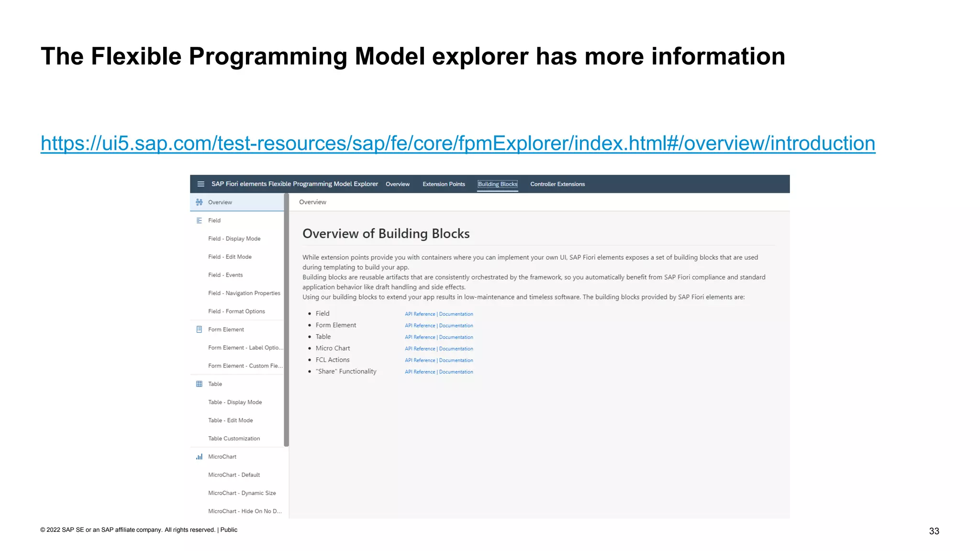Select MicroChart sidebar section
The image size is (980, 551).
point(237,457)
